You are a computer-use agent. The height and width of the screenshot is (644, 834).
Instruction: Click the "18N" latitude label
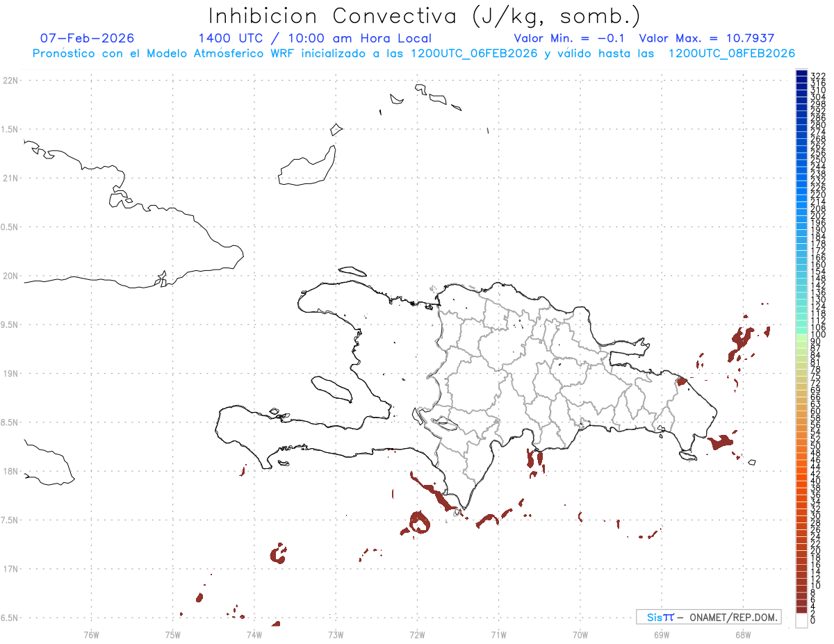click(10, 472)
